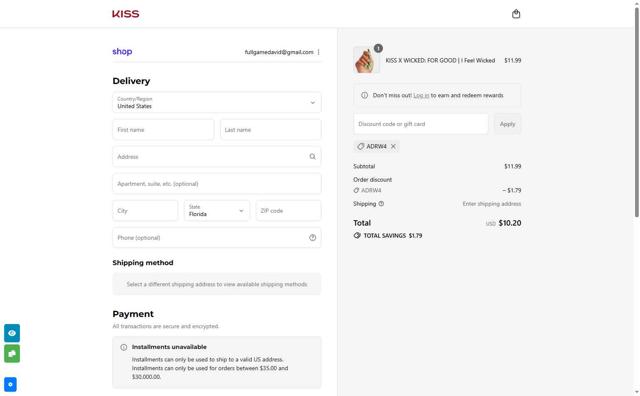This screenshot has height=396, width=640.
Task: Click the KISS logo in header
Action: point(126,14)
